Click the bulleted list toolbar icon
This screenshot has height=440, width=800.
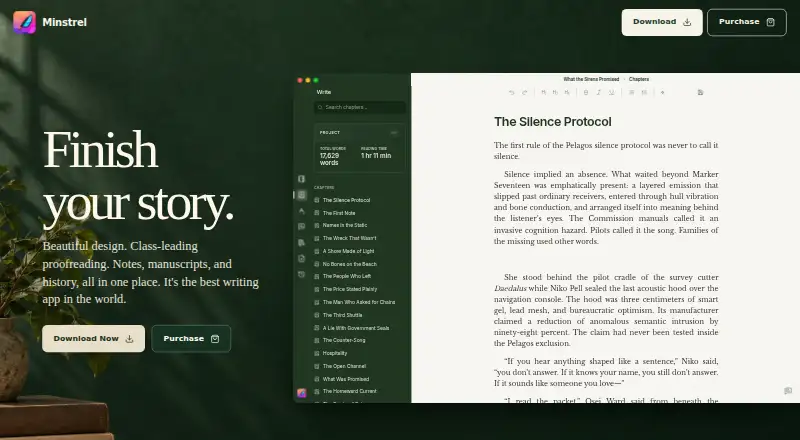pos(631,92)
